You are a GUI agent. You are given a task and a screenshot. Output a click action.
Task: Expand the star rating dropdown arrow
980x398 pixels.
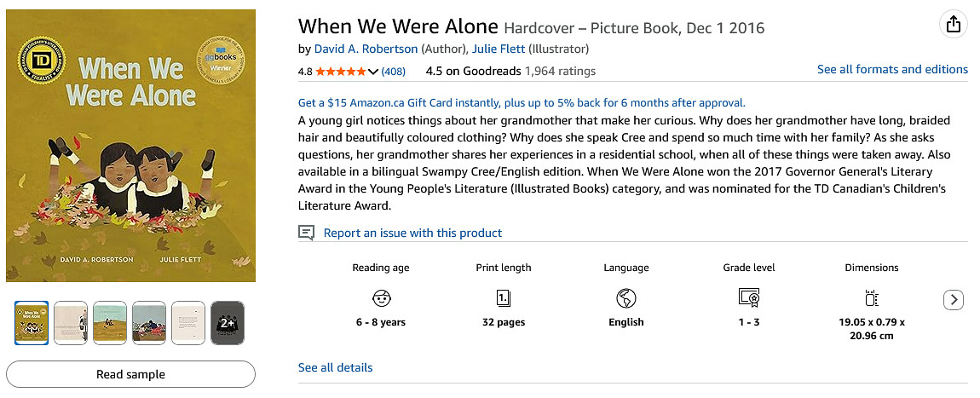pyautogui.click(x=373, y=72)
